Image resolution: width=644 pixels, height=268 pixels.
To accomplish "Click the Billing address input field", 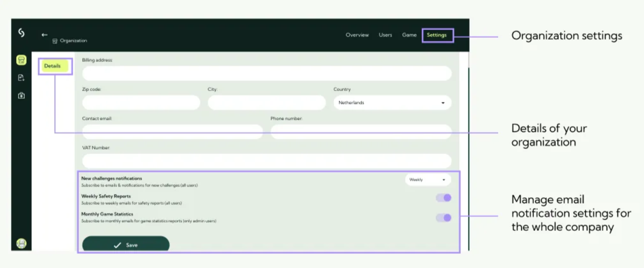I will point(267,73).
